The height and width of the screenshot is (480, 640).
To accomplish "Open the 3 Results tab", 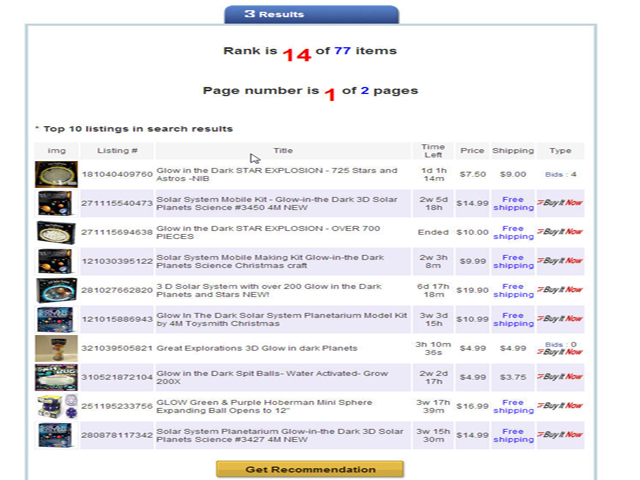I will 311,14.
